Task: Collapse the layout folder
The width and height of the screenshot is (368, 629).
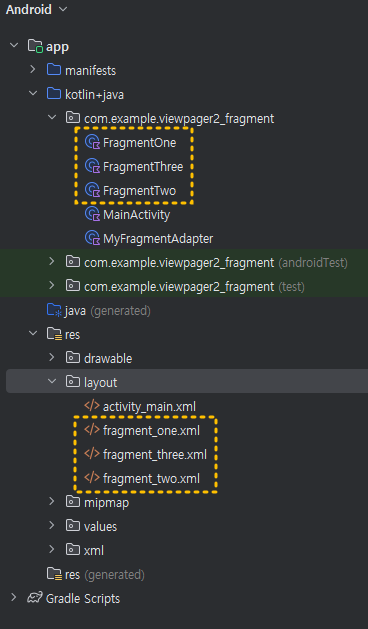Action: tap(52, 382)
